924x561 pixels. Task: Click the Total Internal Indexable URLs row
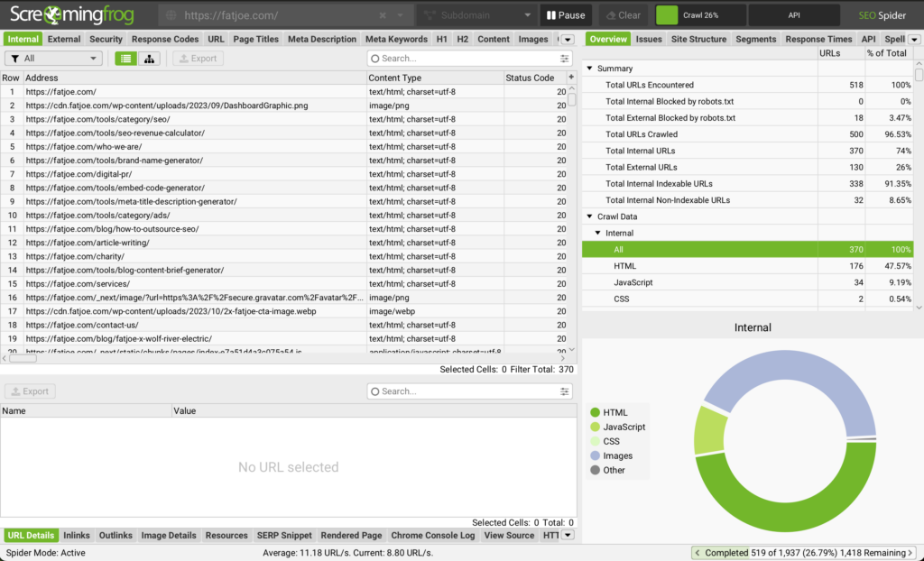[x=747, y=184]
